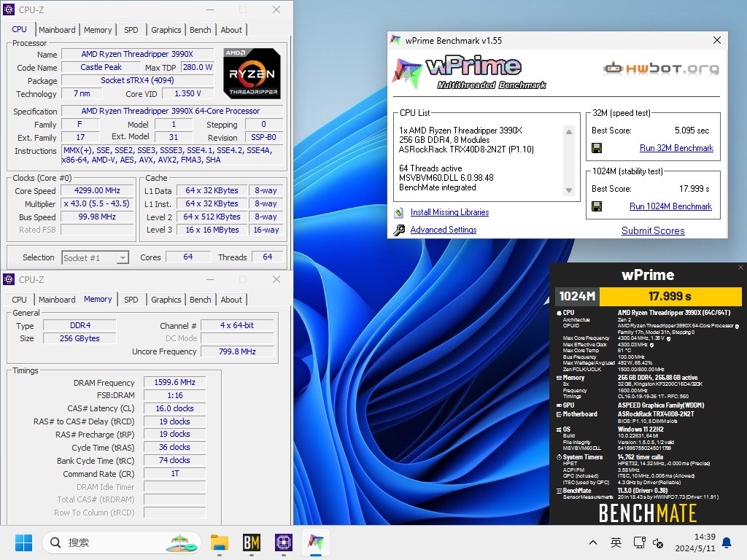Click the Uncore Frequency value 799.8 MHz
Screen dimensions: 747x560
tap(237, 352)
